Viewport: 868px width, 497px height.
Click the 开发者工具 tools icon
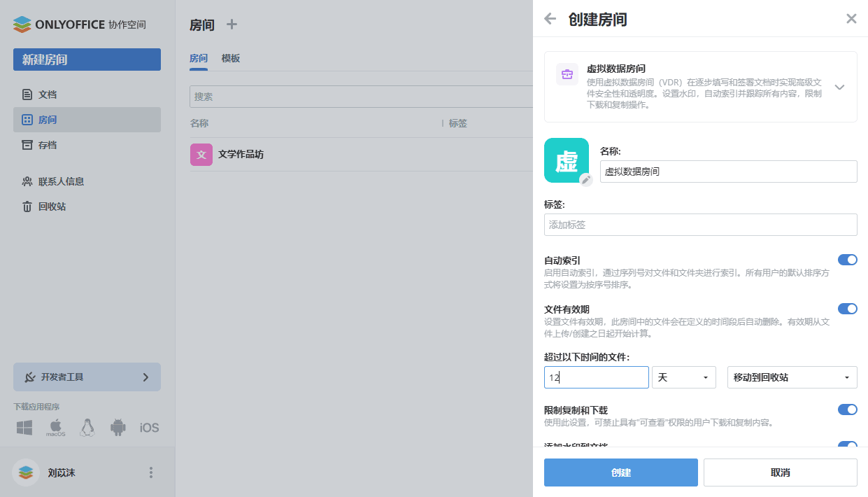pyautogui.click(x=30, y=377)
